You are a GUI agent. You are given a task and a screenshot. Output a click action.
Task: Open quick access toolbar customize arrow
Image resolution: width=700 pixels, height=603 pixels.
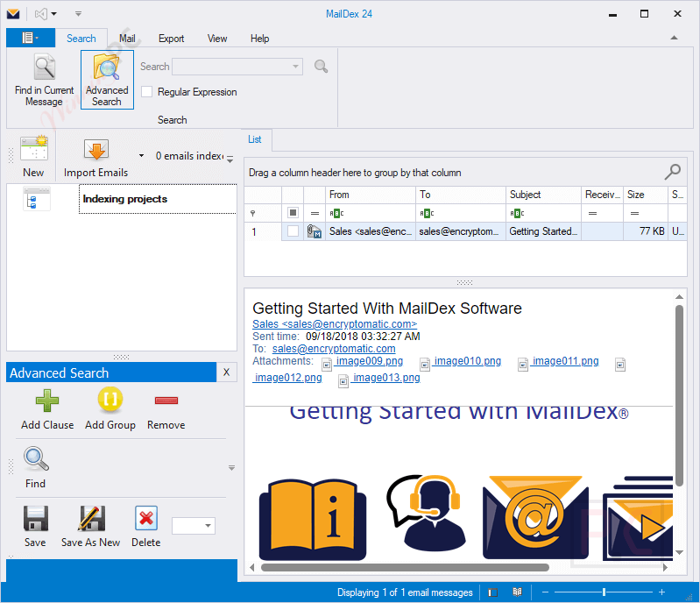tap(78, 14)
